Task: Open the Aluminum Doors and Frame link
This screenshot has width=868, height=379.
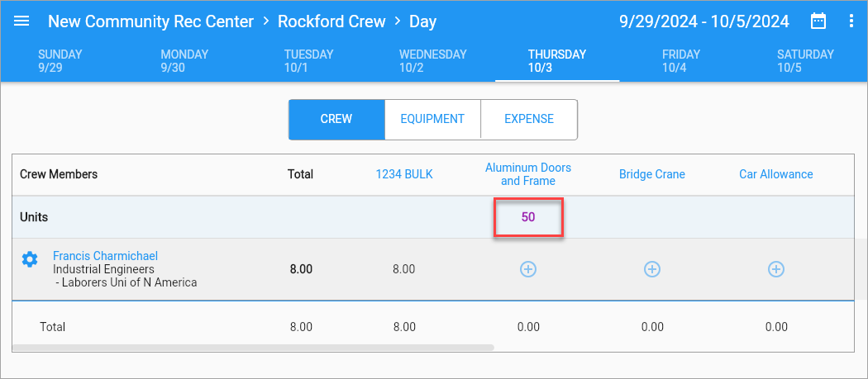Action: [x=528, y=174]
